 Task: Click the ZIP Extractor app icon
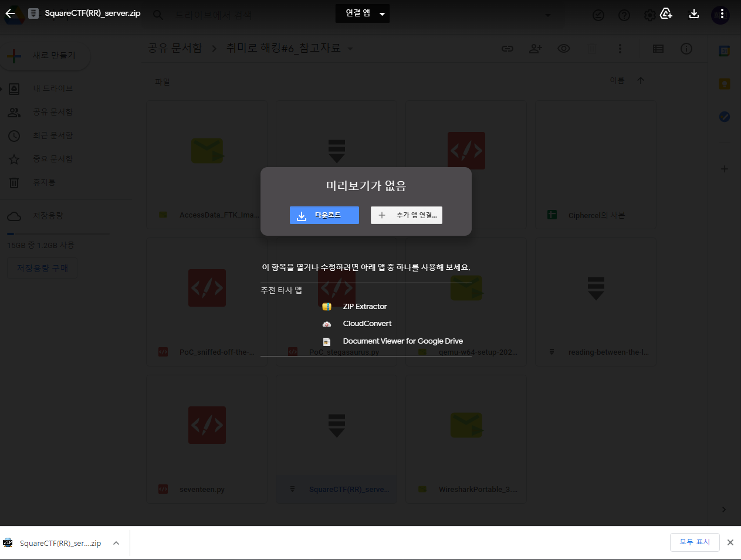click(327, 307)
